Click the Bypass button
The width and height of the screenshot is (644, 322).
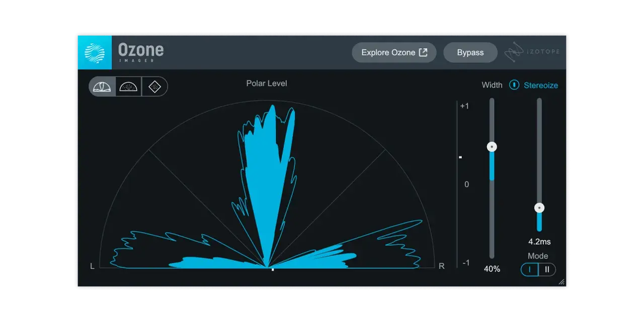470,52
